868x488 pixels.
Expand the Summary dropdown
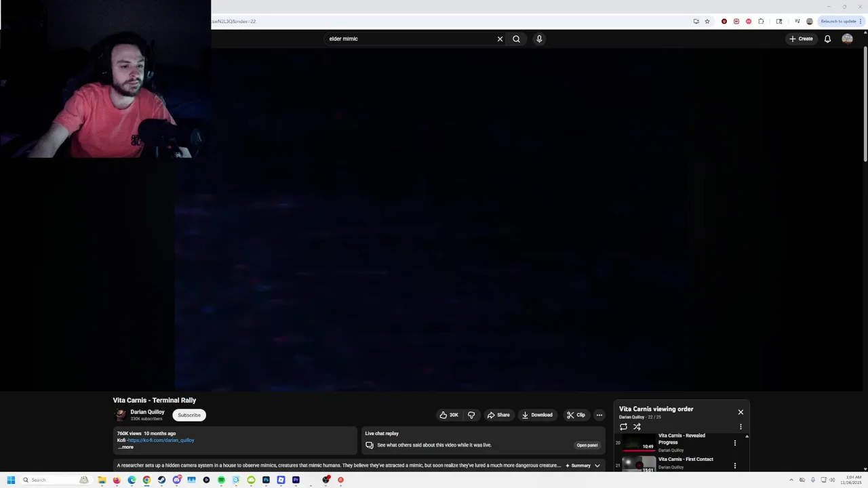[583, 466]
